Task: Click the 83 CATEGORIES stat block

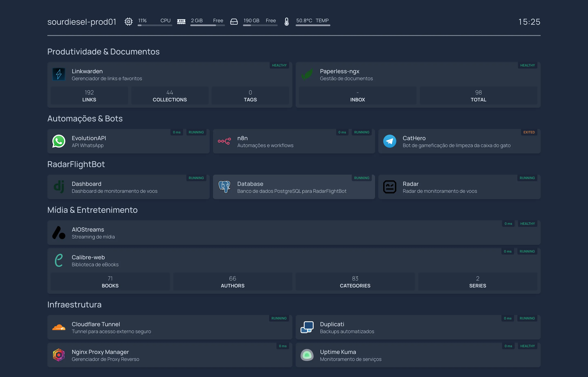Action: point(355,282)
